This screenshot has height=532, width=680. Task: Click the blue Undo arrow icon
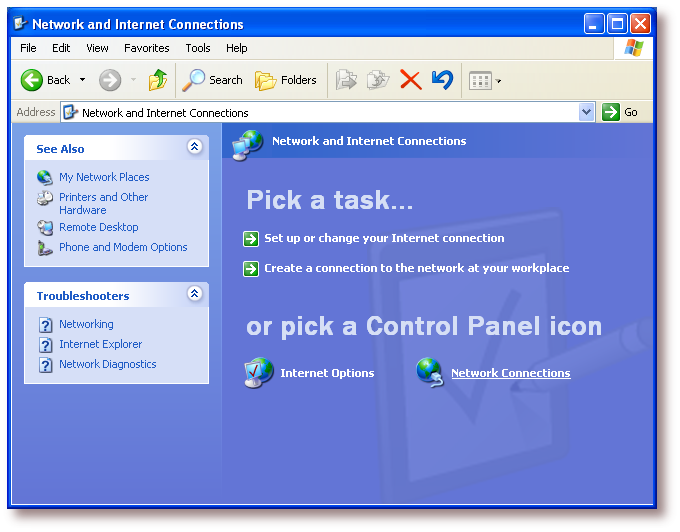click(441, 80)
